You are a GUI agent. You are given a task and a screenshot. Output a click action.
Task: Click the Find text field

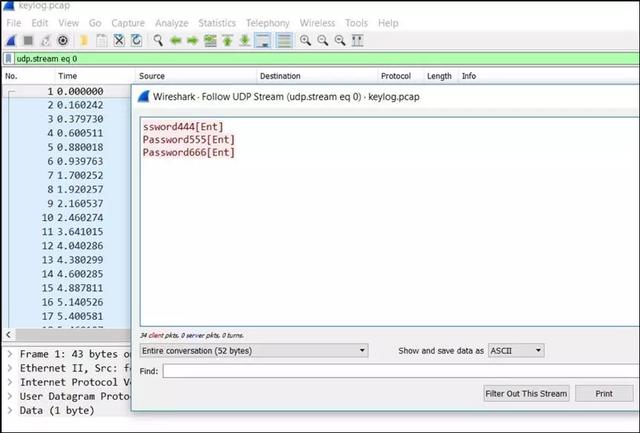pos(401,371)
